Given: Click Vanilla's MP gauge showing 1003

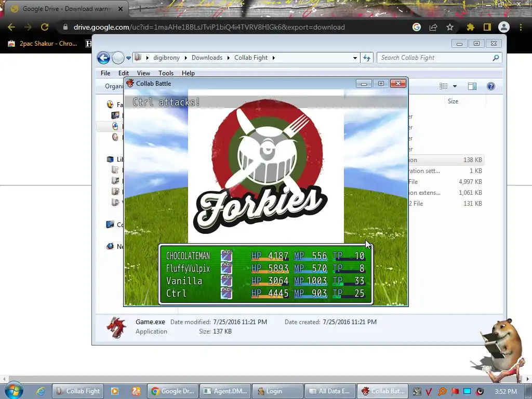Looking at the screenshot, I should (x=311, y=281).
